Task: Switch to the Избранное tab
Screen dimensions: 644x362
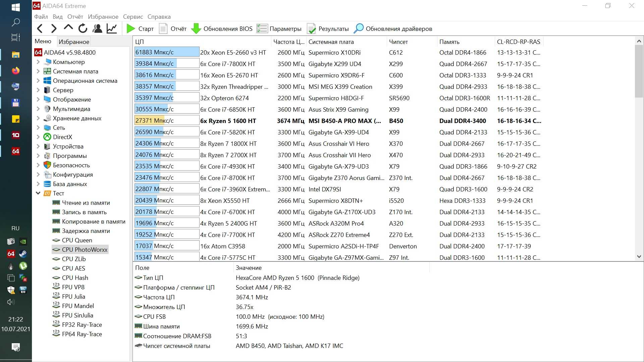Action: pos(74,42)
